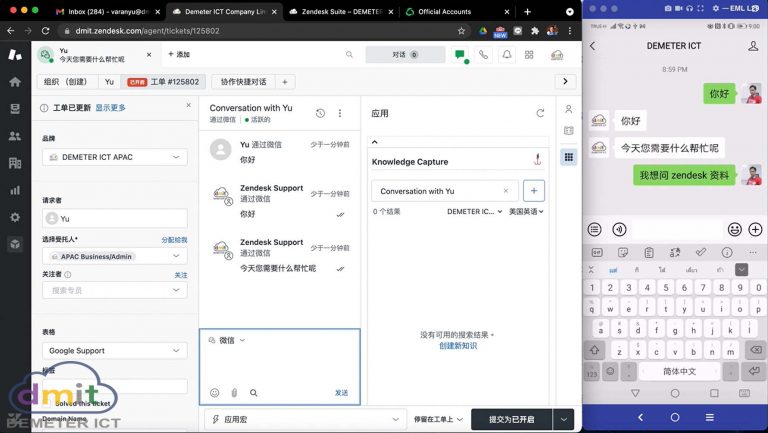
Task: Select the 工单 #125802 tab
Action: [x=163, y=82]
